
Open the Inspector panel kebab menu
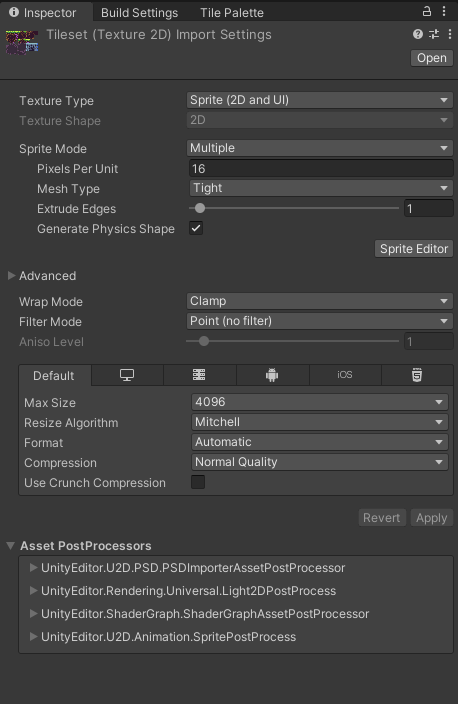click(x=444, y=11)
